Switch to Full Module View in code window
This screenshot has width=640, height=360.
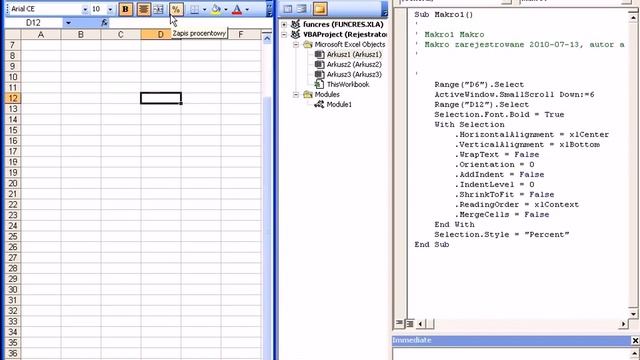[409, 324]
